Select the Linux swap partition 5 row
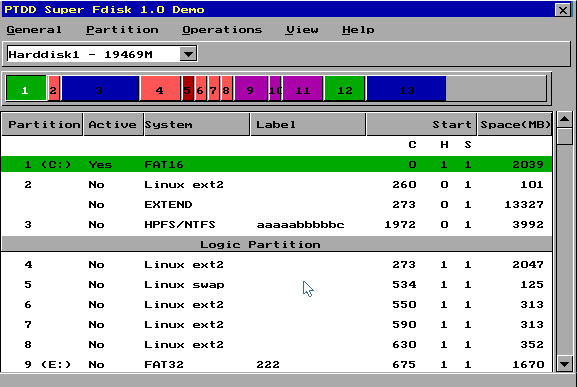This screenshot has width=577, height=387. pyautogui.click(x=276, y=284)
